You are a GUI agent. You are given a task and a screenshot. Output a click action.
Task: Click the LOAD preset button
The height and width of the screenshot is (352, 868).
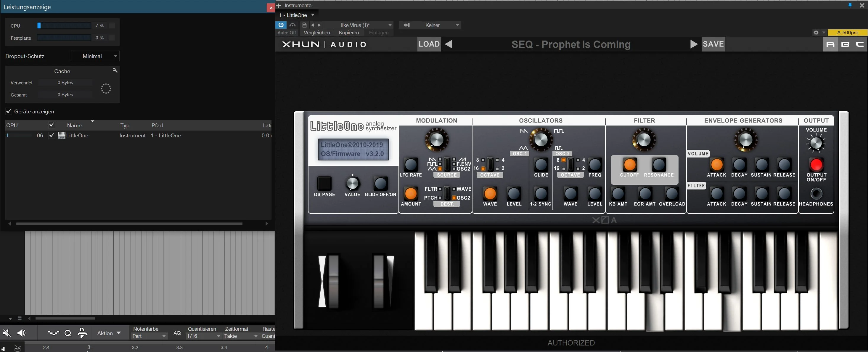click(x=429, y=44)
